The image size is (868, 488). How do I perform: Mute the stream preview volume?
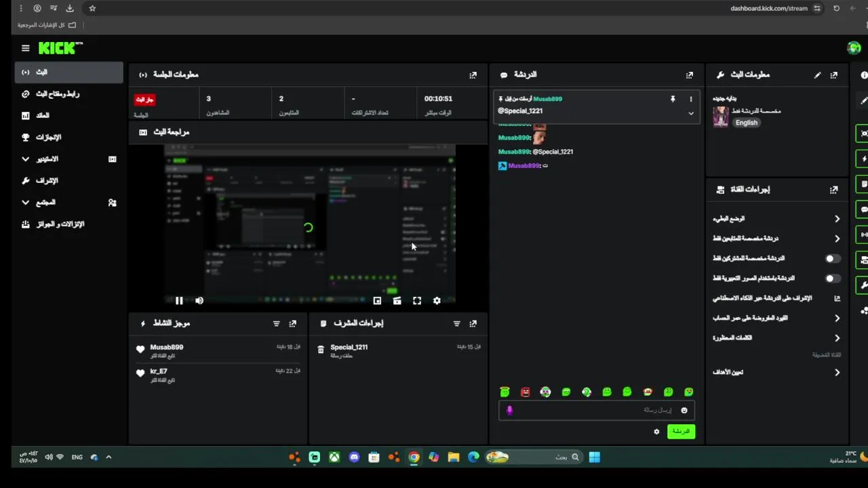coord(199,301)
